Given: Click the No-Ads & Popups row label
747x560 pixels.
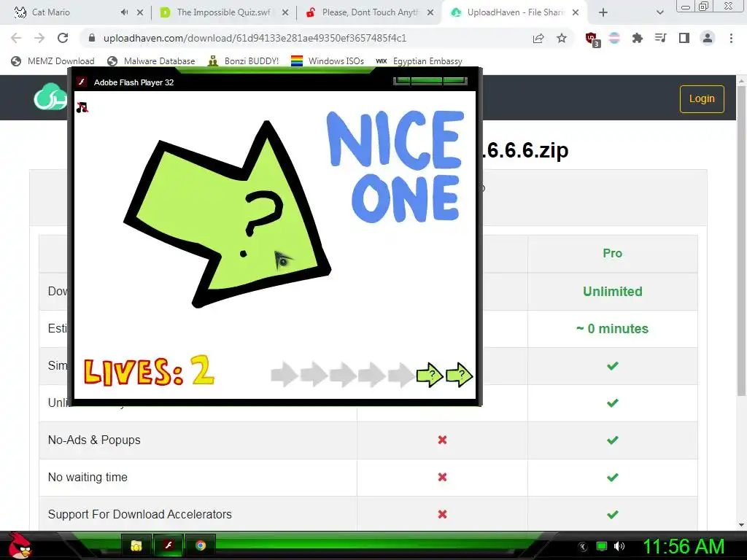Looking at the screenshot, I should pos(94,440).
